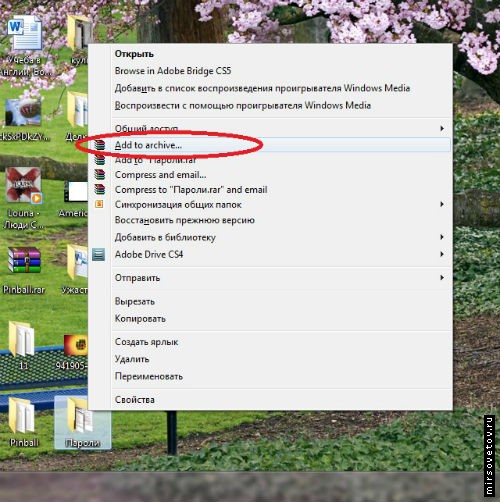The image size is (500, 502).
Task: Choose Compress to "Пароли.rar" and email
Action: tap(191, 190)
